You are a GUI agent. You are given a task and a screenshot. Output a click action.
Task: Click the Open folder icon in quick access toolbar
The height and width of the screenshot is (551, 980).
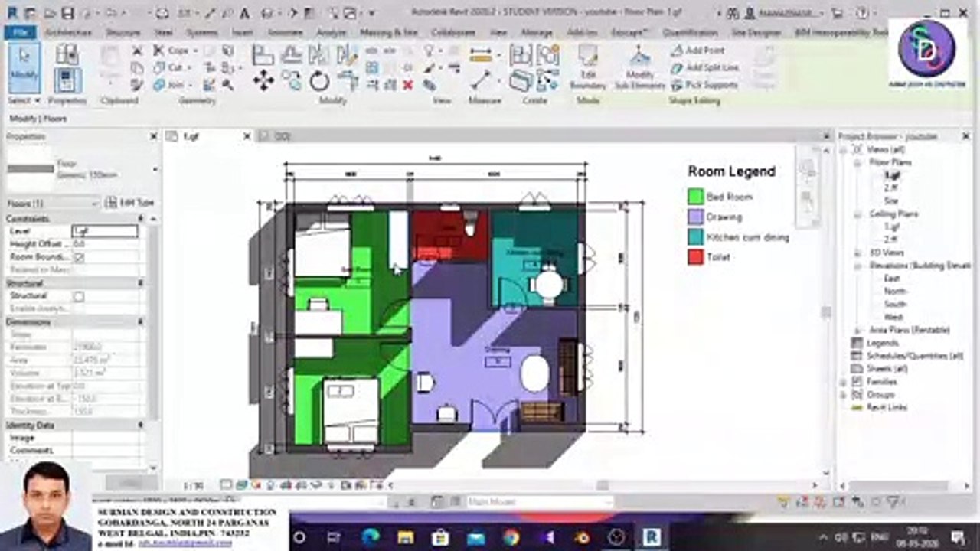point(51,13)
